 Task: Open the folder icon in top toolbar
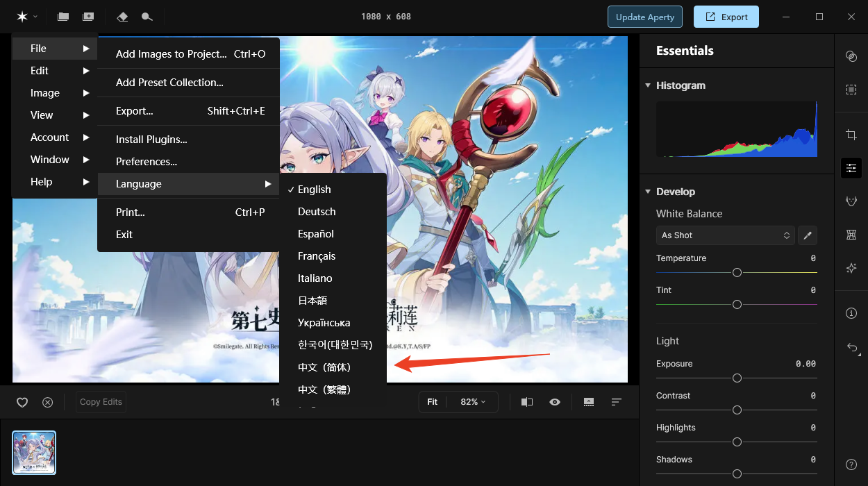point(63,17)
